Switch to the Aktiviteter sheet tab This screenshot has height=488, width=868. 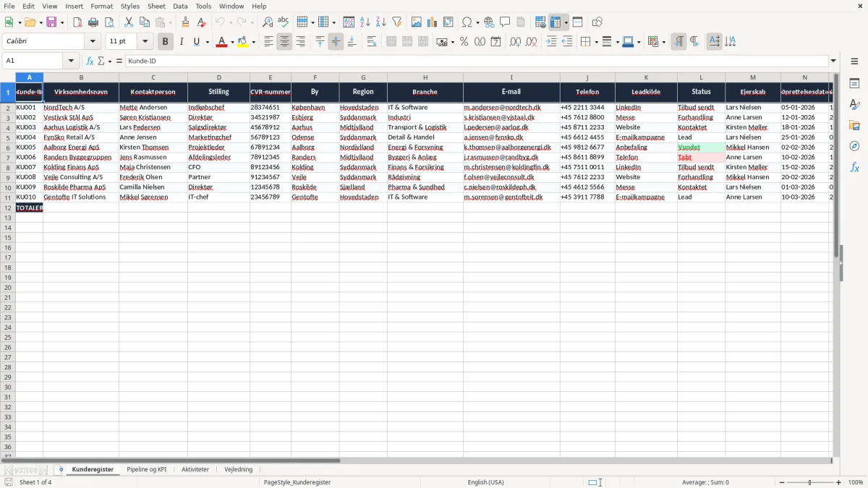[x=195, y=470]
